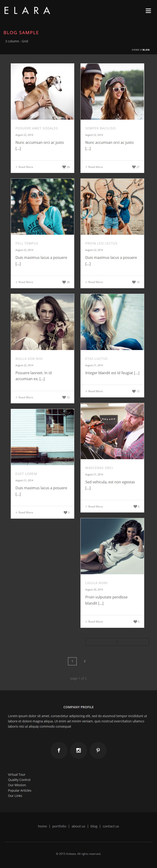Like the Semper Bacilisis post heart
Screen dimensions: 157x868
134,167
